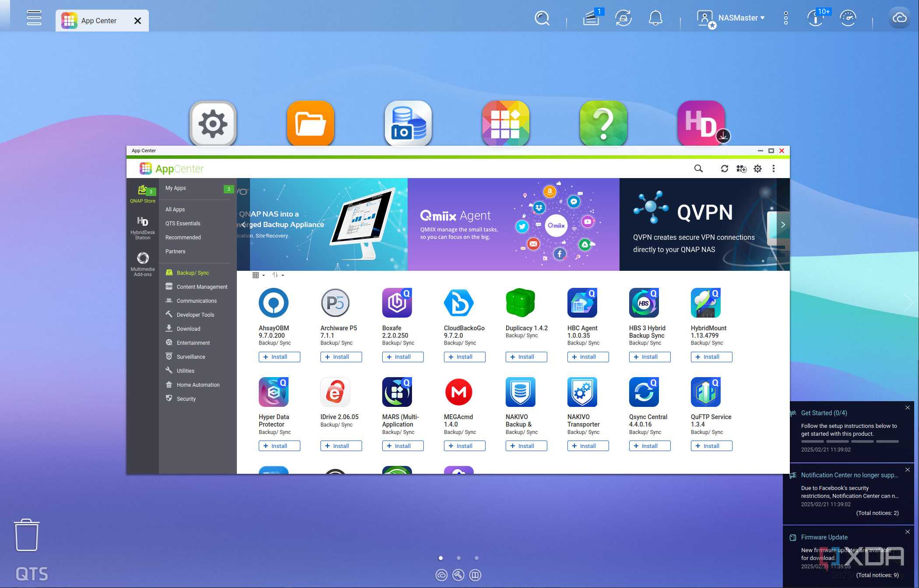919x588 pixels.
Task: Click the QVPN banner
Action: [x=698, y=224]
